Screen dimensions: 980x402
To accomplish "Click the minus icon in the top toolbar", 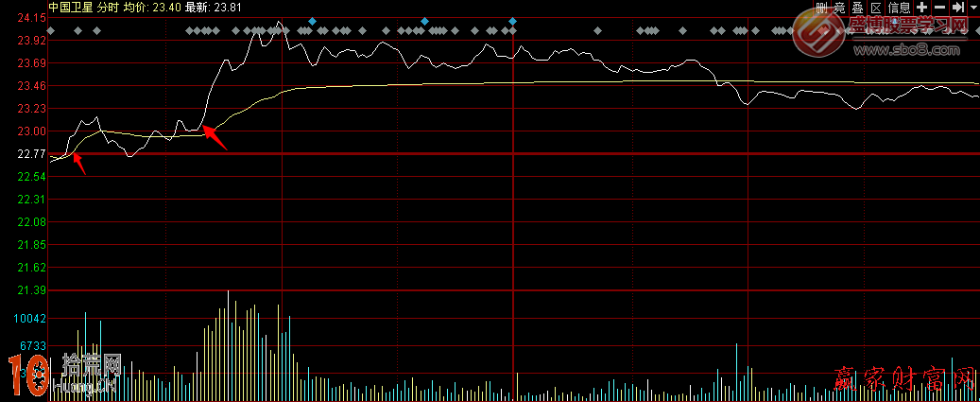I will (x=939, y=8).
